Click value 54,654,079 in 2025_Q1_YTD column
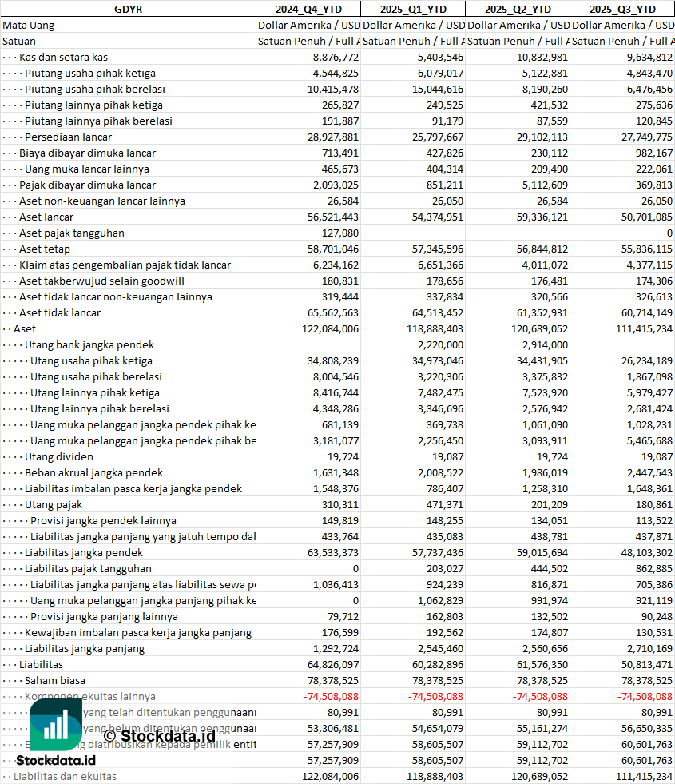The height and width of the screenshot is (784, 675). [438, 729]
